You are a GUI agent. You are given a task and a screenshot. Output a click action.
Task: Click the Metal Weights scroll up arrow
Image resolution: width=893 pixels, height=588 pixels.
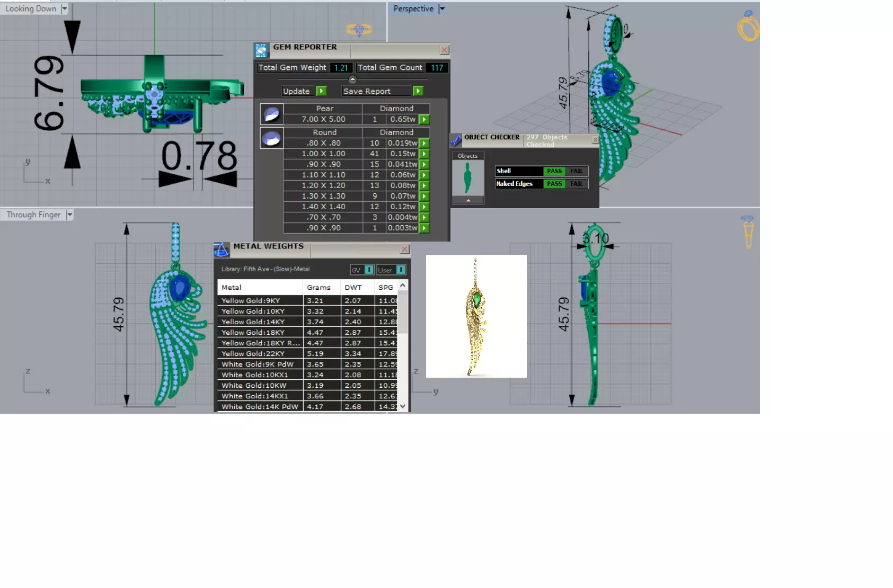[x=403, y=286]
